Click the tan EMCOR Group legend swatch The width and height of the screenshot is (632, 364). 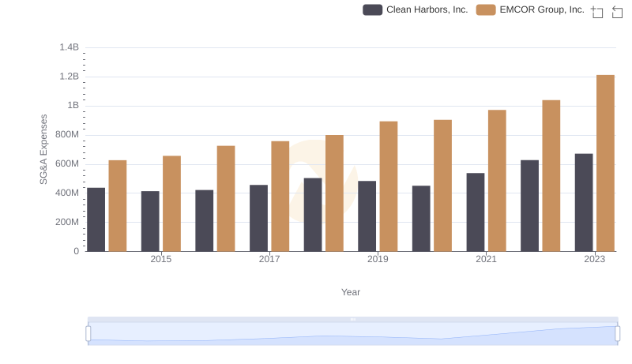(x=486, y=9)
